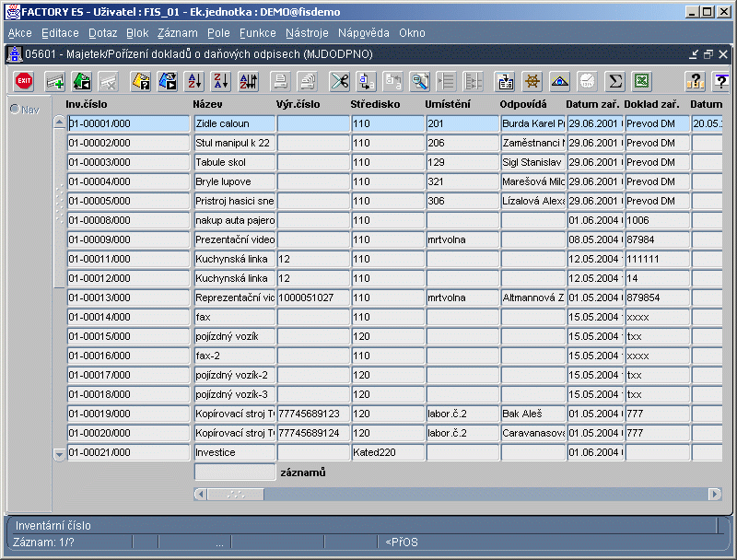The image size is (737, 560).
Task: Click the red EXIT toolbar icon
Action: (x=24, y=81)
